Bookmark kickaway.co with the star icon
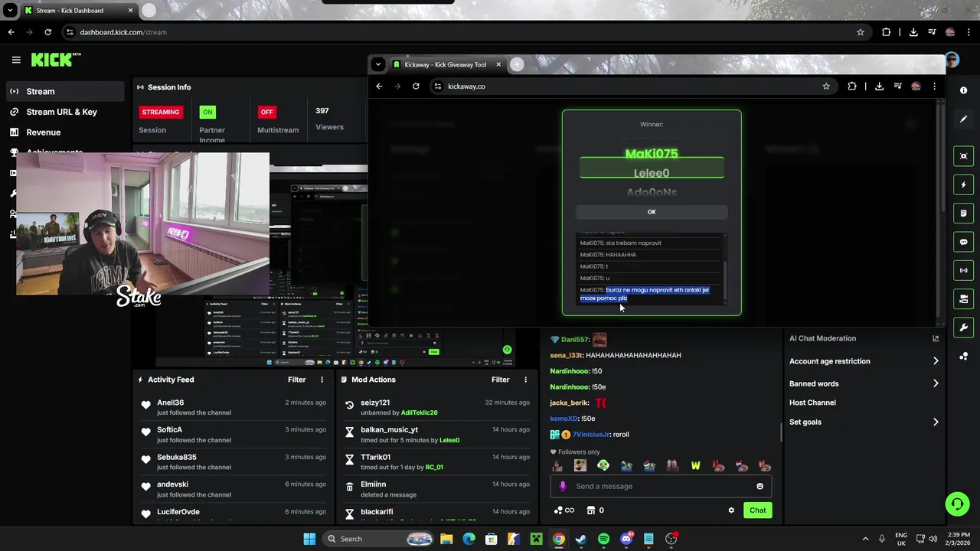The image size is (980, 551). tap(826, 86)
